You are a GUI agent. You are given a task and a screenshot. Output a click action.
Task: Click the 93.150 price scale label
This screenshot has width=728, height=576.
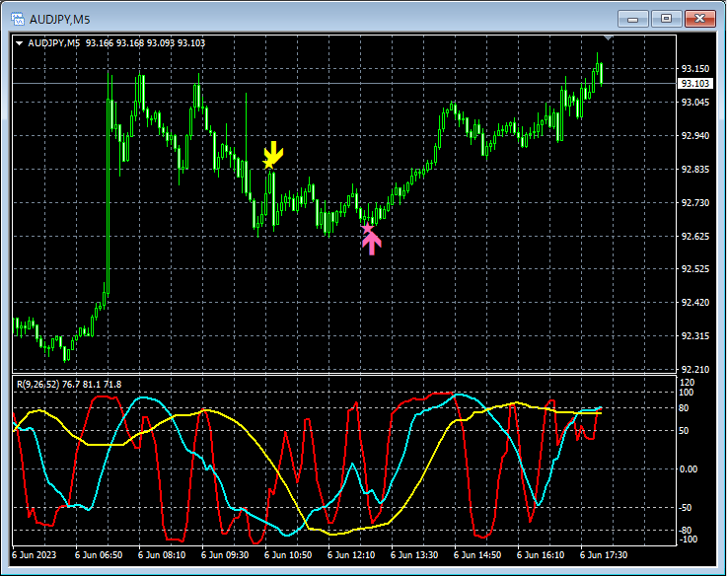tap(695, 69)
